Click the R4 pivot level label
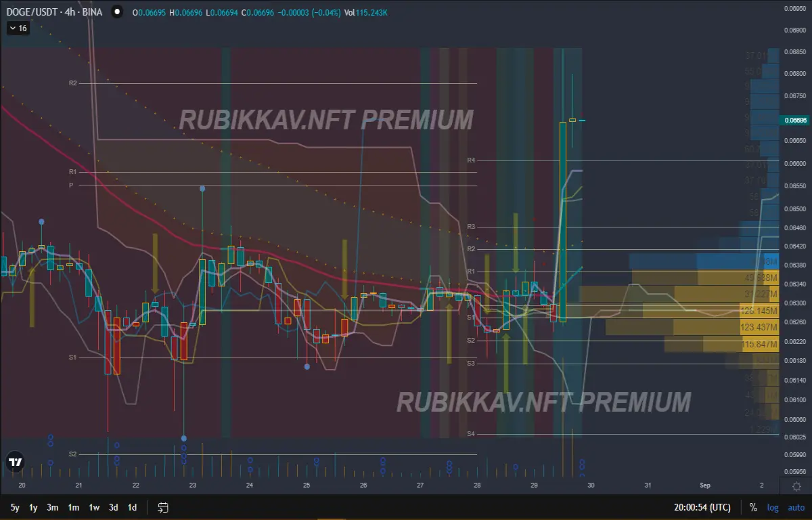812x520 pixels. pyautogui.click(x=472, y=160)
